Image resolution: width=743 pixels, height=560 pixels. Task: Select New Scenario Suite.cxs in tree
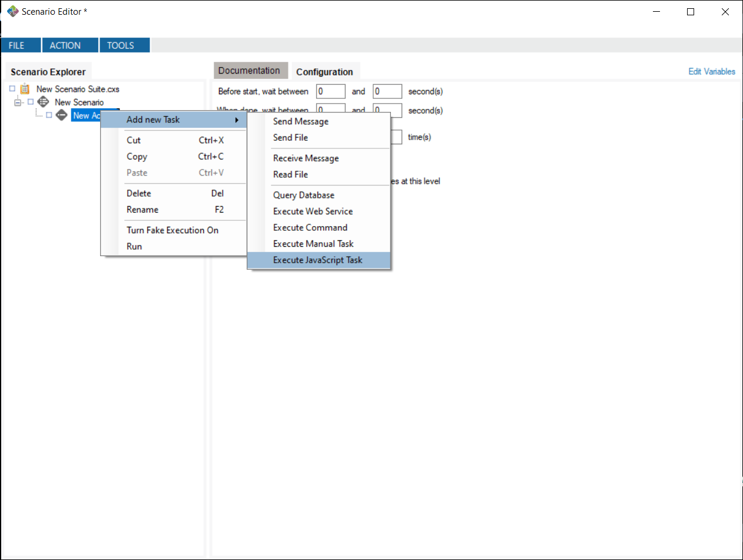[78, 89]
